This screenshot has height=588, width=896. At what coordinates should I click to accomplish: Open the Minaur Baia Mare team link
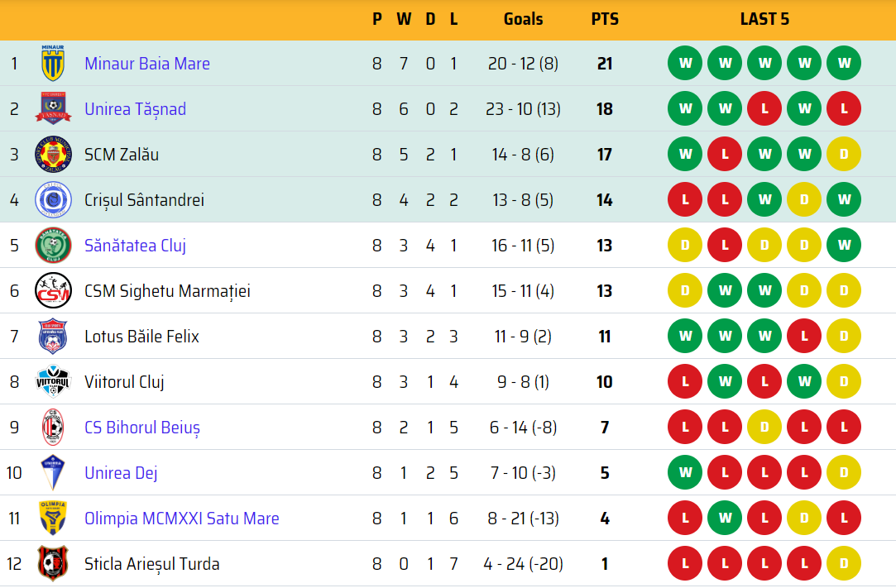147,64
